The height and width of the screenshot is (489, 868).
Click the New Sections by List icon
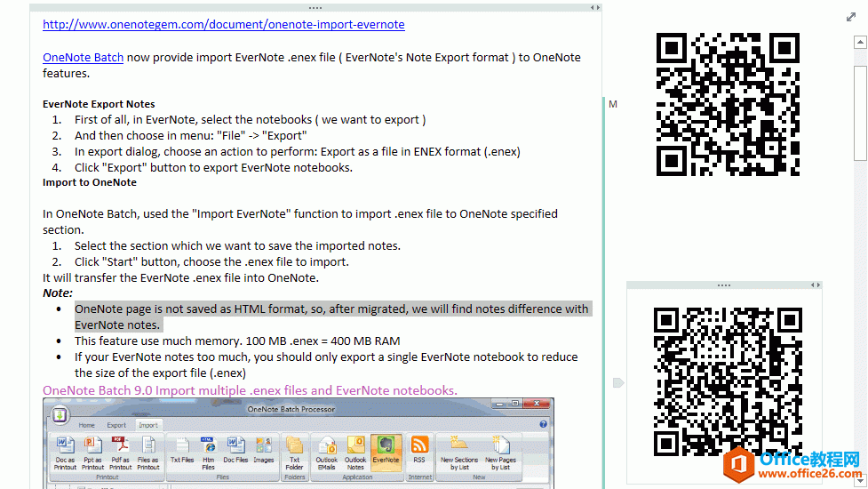tap(459, 453)
